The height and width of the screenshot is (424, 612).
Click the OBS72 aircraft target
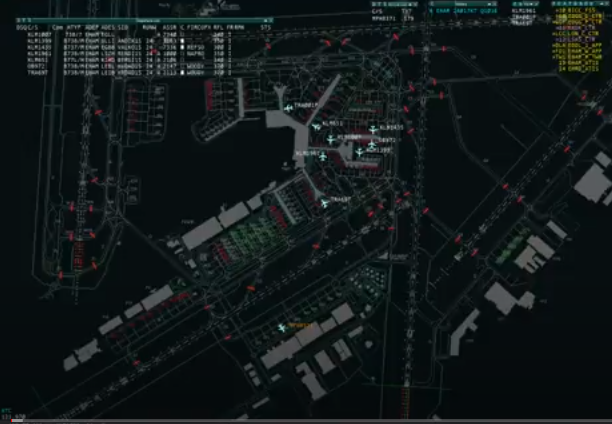tap(371, 146)
